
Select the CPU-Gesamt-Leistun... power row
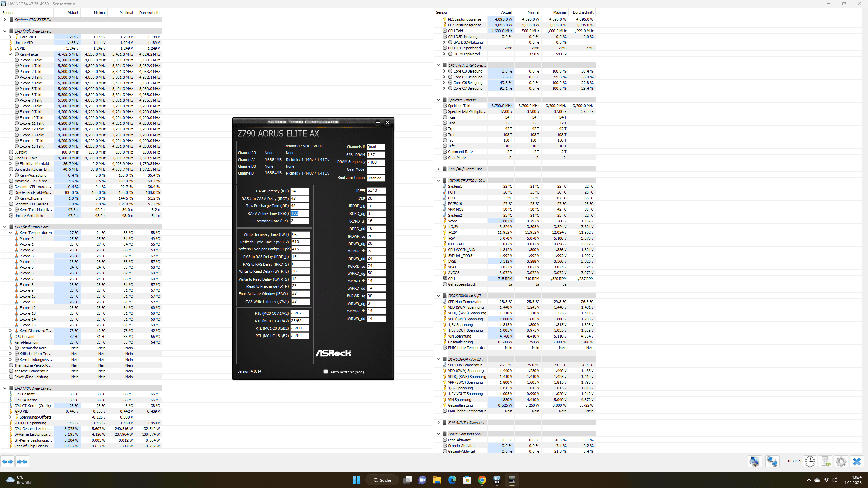tap(81, 429)
